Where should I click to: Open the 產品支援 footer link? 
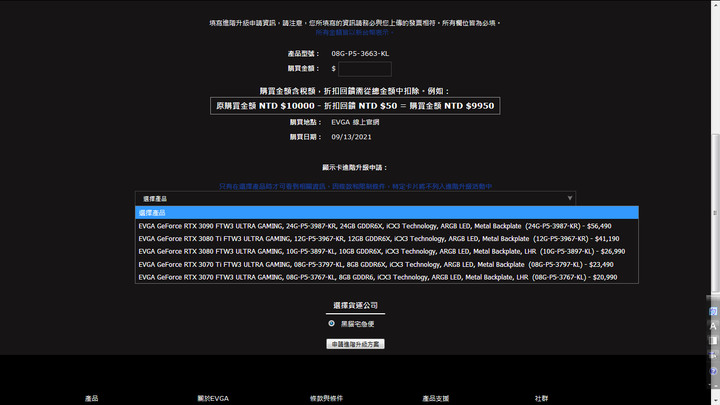435,398
